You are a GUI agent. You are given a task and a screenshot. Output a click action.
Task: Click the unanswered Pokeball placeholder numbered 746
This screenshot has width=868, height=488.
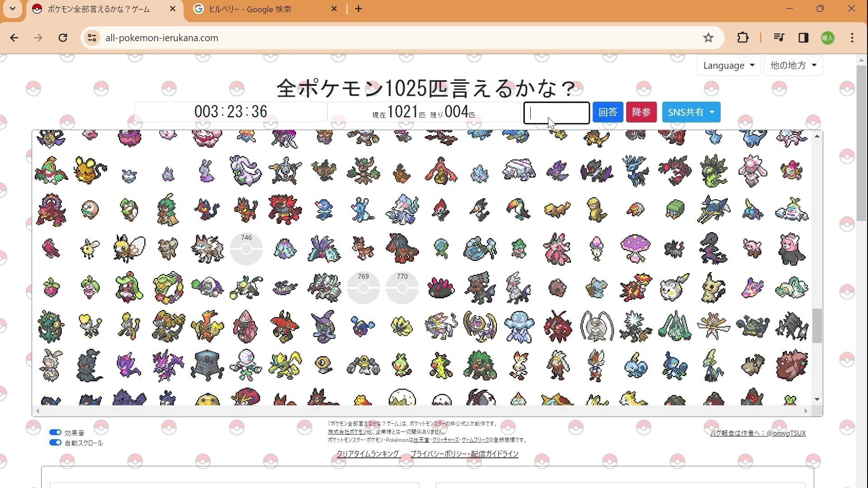click(246, 249)
